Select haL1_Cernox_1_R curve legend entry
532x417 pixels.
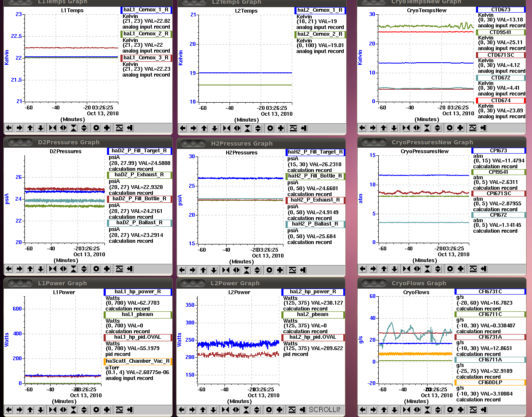tap(146, 10)
